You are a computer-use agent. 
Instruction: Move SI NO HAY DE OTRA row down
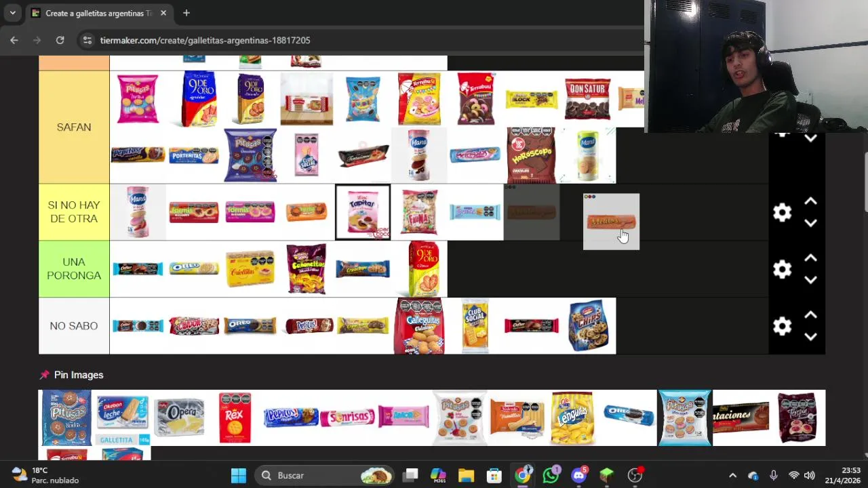(x=810, y=223)
